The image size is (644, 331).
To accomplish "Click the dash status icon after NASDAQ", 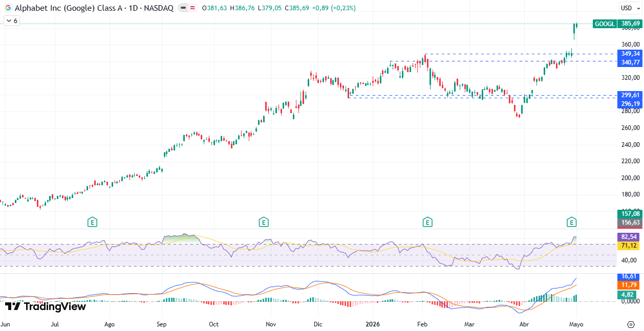I will click(183, 8).
